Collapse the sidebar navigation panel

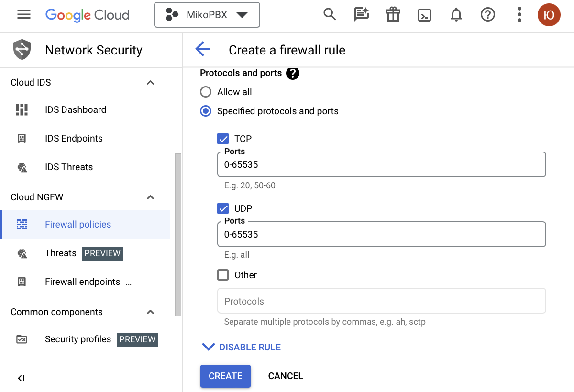click(21, 378)
